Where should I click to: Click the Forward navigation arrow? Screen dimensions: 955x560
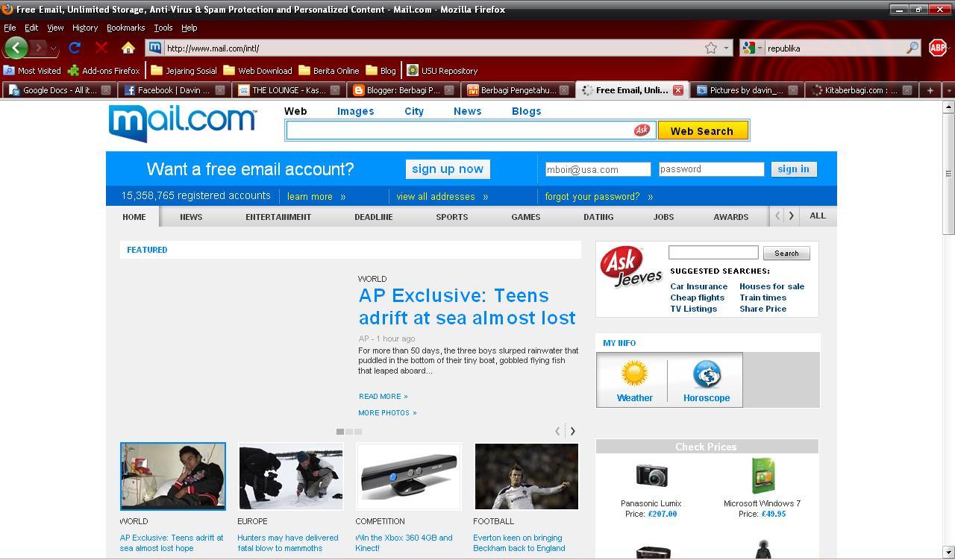coord(38,48)
